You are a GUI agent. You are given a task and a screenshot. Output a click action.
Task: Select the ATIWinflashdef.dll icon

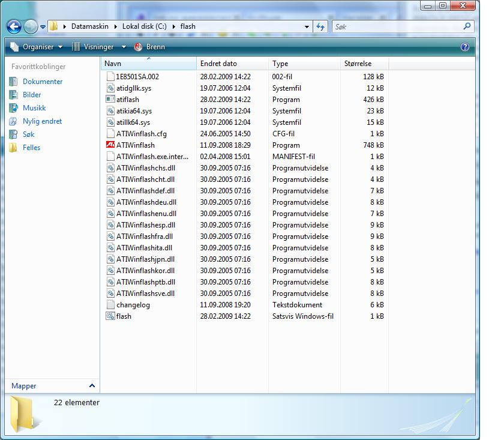(x=110, y=191)
